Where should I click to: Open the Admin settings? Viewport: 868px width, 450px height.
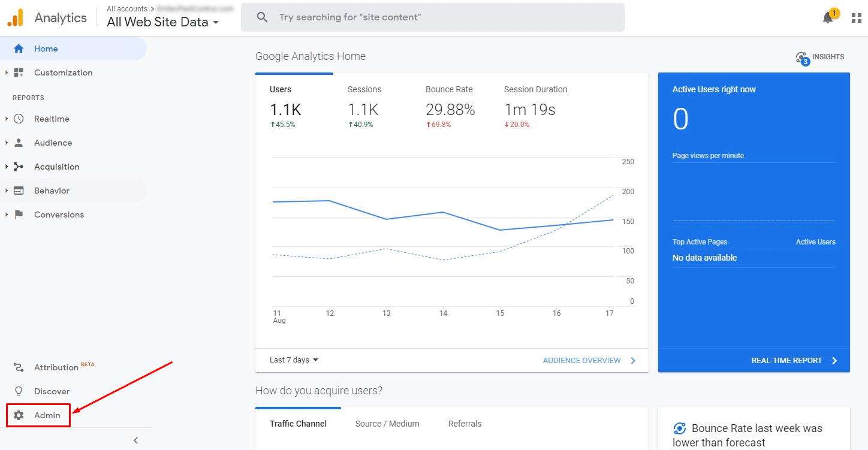tap(38, 415)
